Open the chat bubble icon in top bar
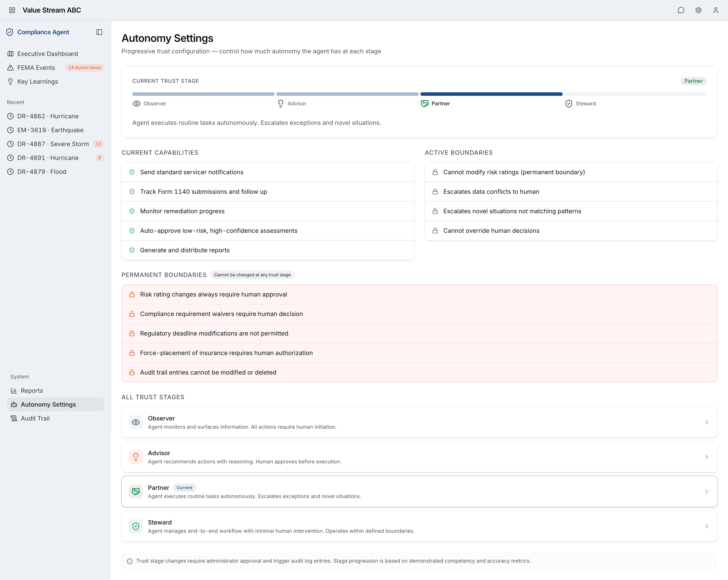 681,10
